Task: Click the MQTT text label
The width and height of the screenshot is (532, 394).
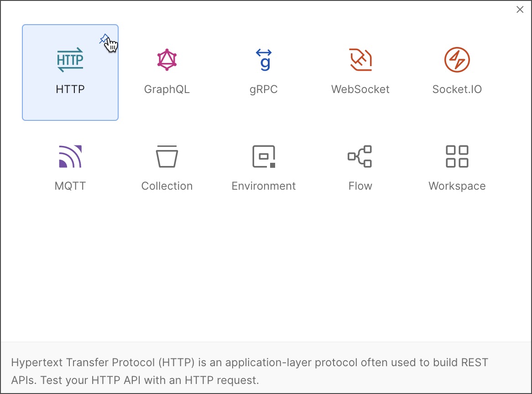Action: point(70,186)
